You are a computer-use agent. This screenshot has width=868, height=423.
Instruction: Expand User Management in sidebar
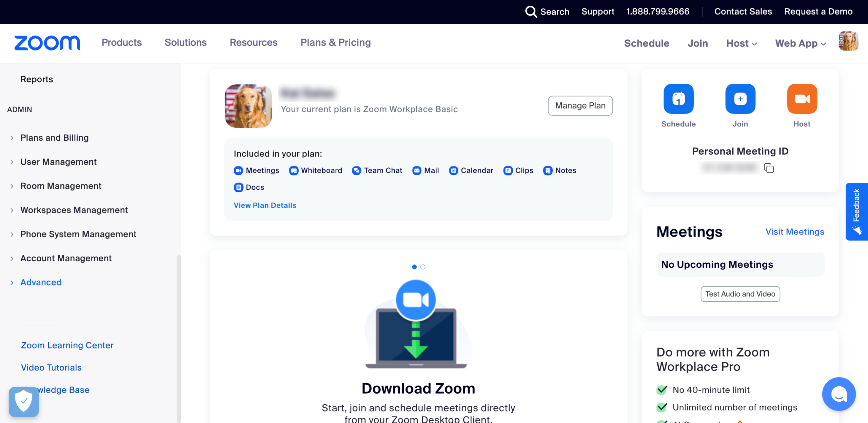coord(58,162)
